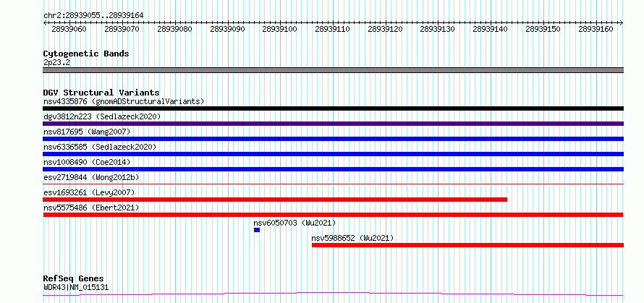Select the purple dgv3812n223 Sedlazeck2020 bar
Image resolution: width=644 pixels, height=303 pixels.
[333, 124]
